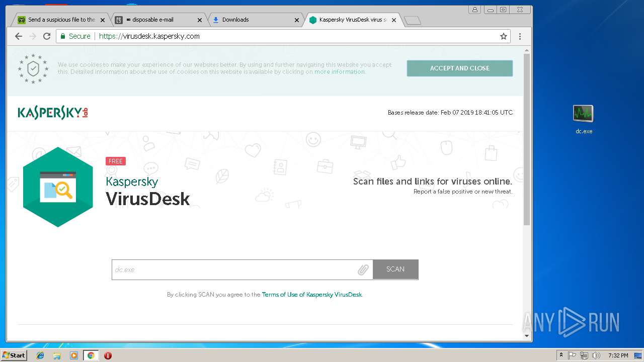Click the 'more information' cookie link
This screenshot has width=644, height=362.
click(340, 72)
